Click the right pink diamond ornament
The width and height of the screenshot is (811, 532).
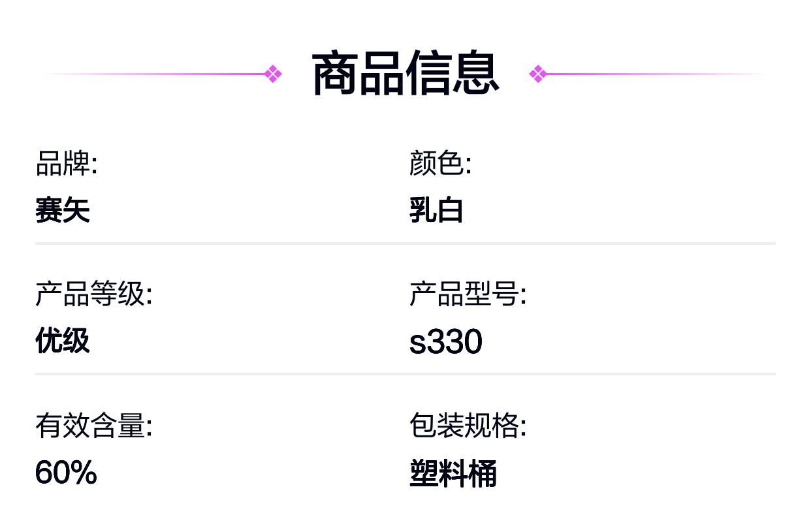tap(538, 74)
